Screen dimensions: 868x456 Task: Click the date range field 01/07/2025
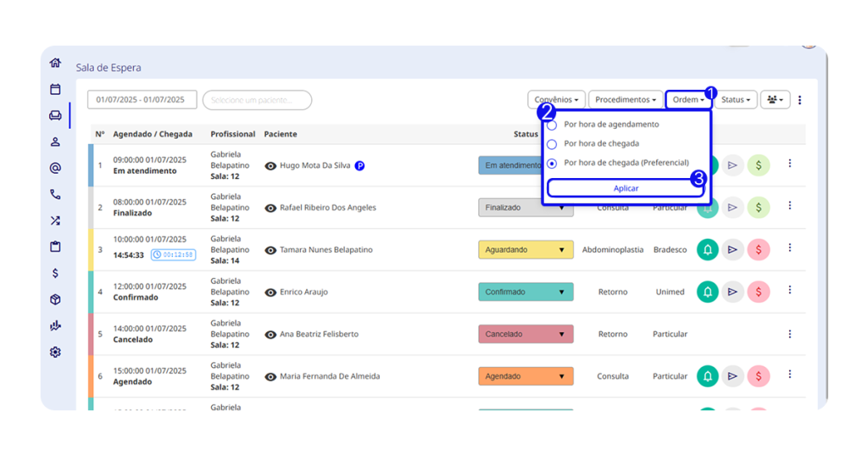142,100
